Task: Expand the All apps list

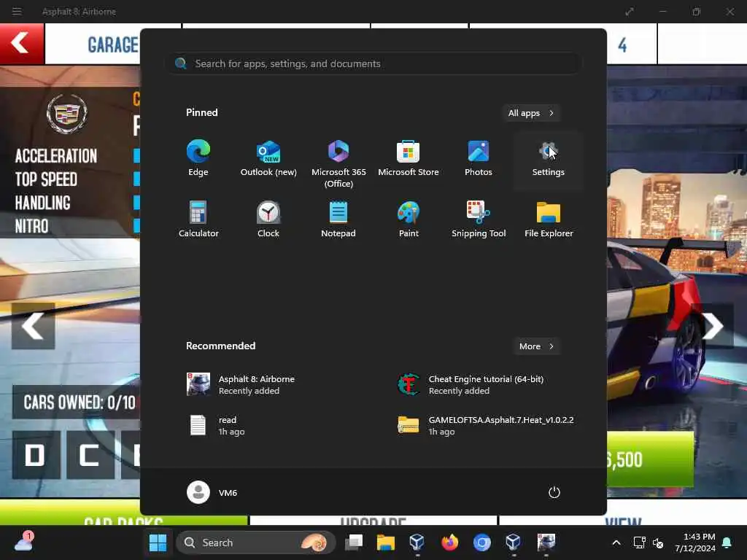Action: [531, 113]
